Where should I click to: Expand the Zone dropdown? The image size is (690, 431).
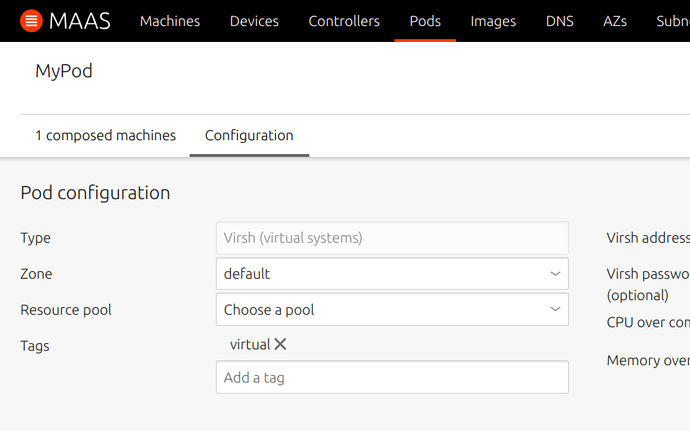coord(392,274)
